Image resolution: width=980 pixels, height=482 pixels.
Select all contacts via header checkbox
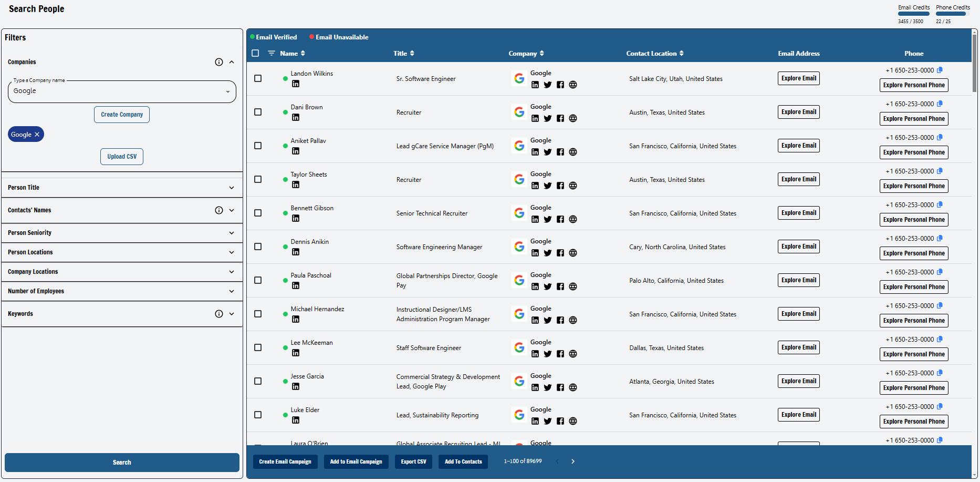pos(255,53)
